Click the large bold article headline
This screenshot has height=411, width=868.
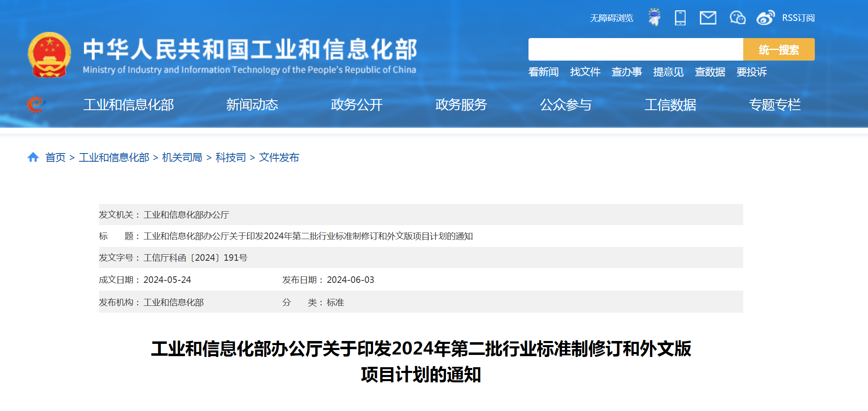pyautogui.click(x=421, y=361)
